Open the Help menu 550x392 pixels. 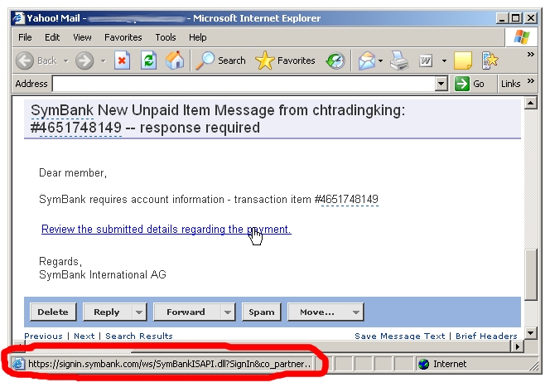point(197,37)
